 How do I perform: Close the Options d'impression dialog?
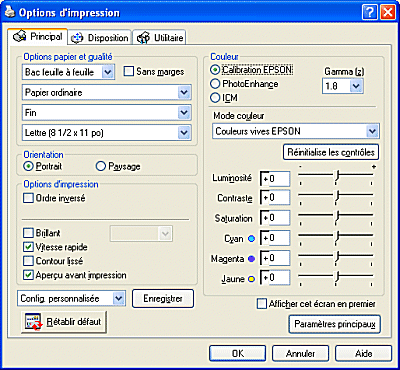[387, 13]
